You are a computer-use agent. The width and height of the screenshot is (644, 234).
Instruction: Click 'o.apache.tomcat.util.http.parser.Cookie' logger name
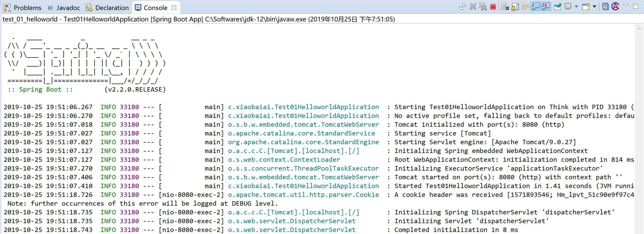303,195
